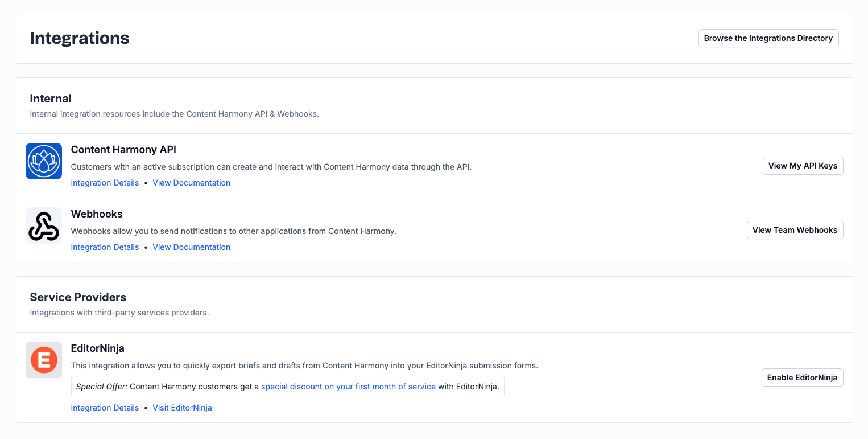868x439 pixels.
Task: Open Integration Details for EditorNinja
Action: click(105, 408)
